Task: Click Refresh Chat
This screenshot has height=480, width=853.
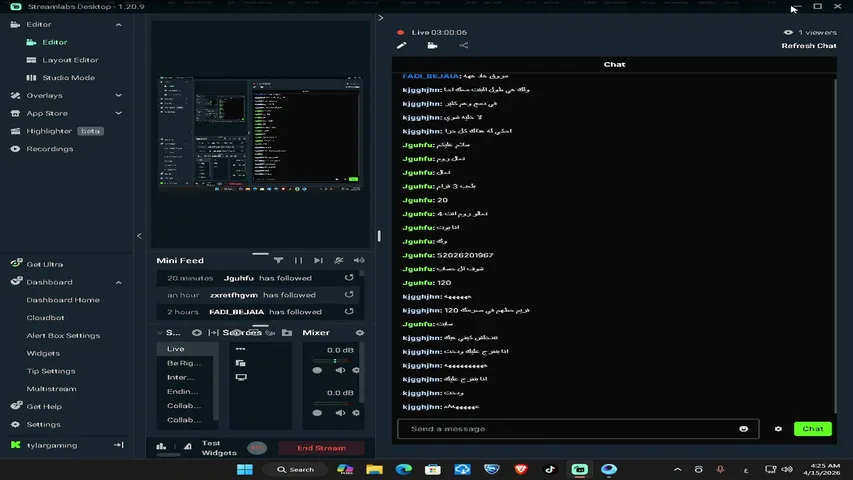Action: click(x=809, y=46)
